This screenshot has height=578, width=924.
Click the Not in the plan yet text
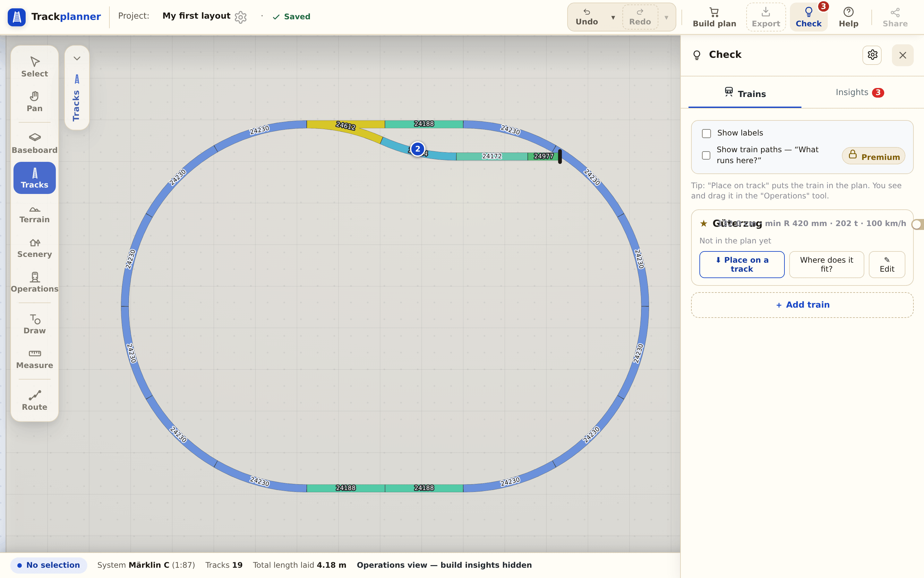pos(735,241)
